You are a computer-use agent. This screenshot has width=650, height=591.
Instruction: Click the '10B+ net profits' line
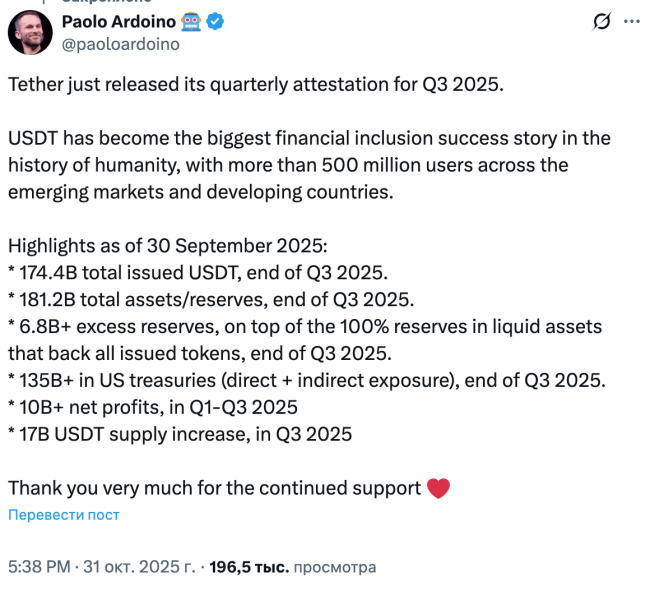tap(153, 407)
